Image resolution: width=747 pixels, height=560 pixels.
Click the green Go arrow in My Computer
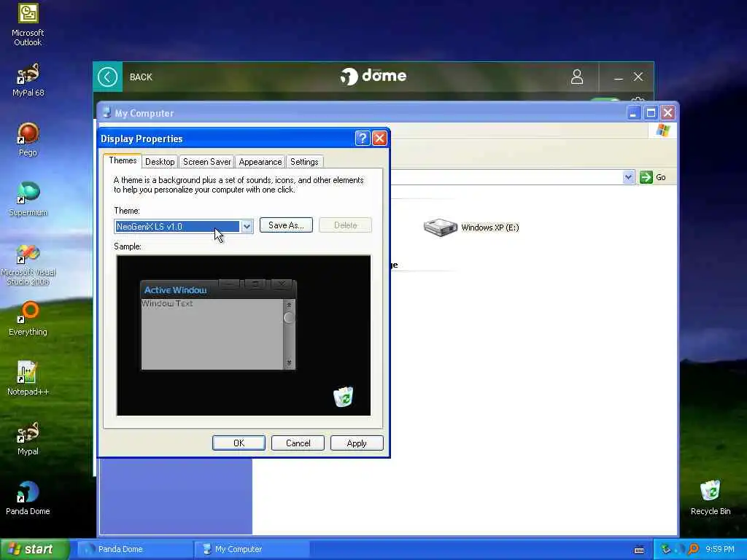(x=646, y=177)
